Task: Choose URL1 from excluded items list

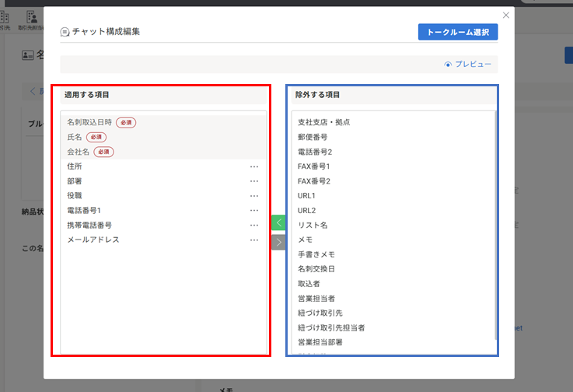Action: pos(307,195)
